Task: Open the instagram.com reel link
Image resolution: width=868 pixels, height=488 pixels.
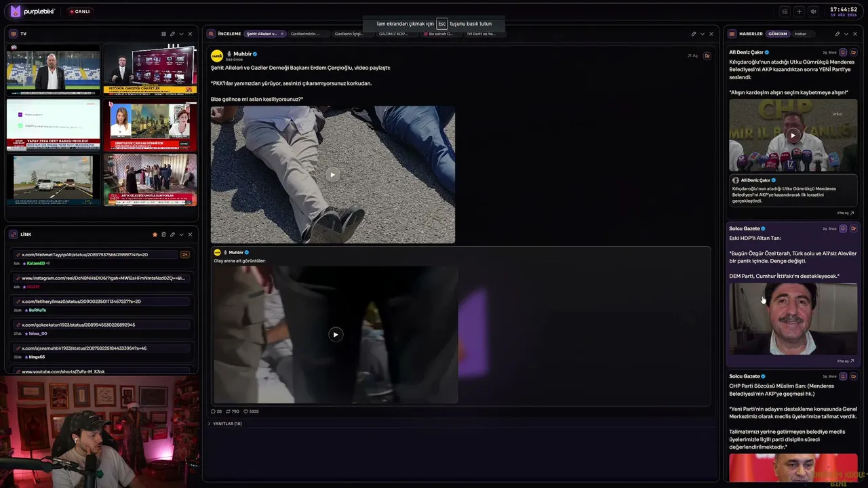Action: coord(103,278)
